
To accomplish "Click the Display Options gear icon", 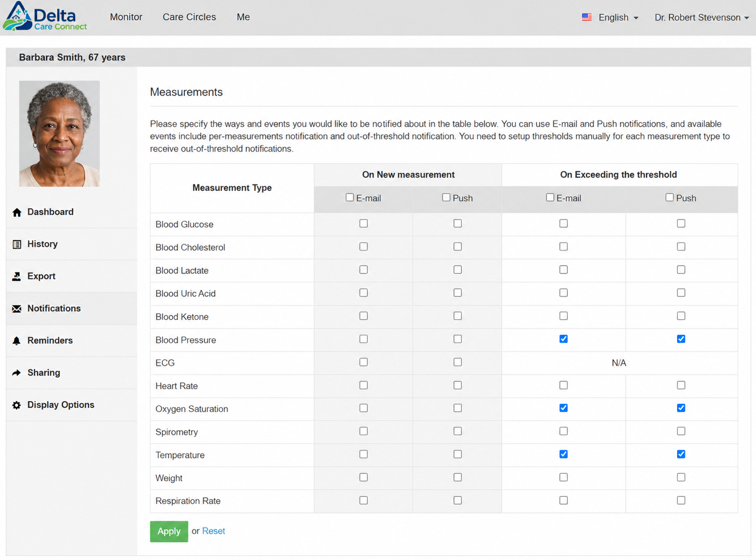I will tap(17, 405).
